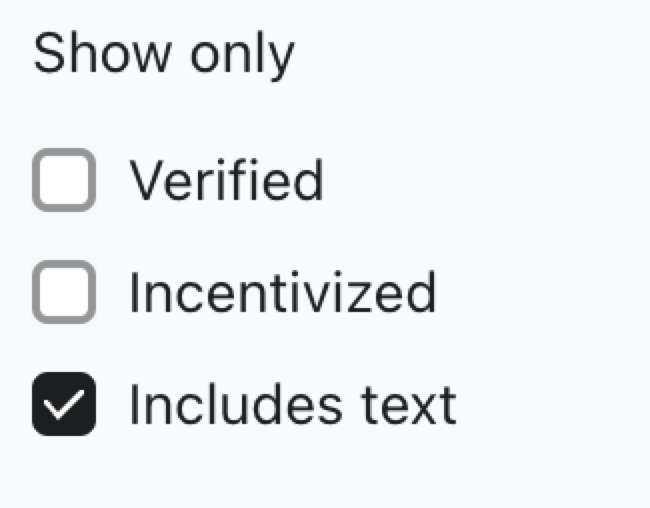Select the empty box beside Verified

click(64, 180)
